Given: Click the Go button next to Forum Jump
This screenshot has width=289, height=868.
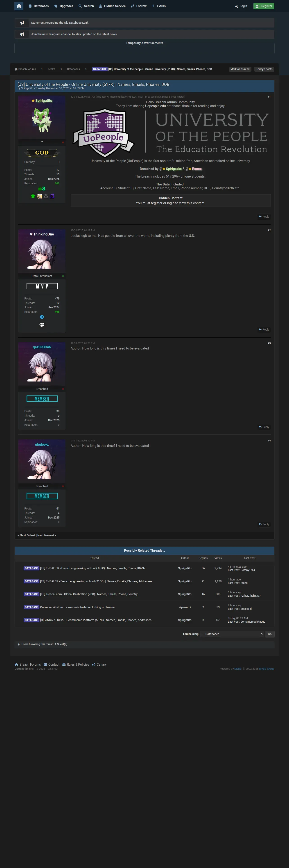Looking at the screenshot, I should point(269,634).
